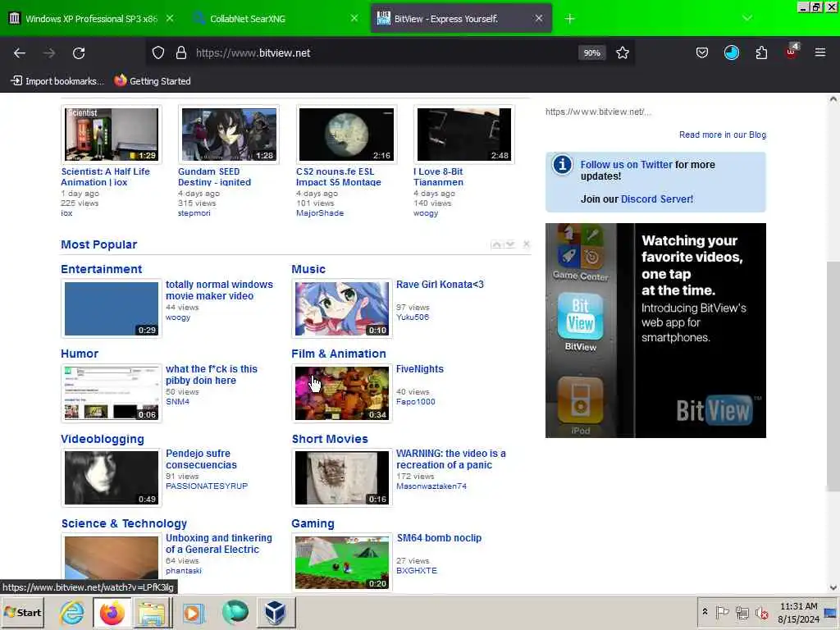
Task: Open the Entertainment category
Action: coord(101,269)
